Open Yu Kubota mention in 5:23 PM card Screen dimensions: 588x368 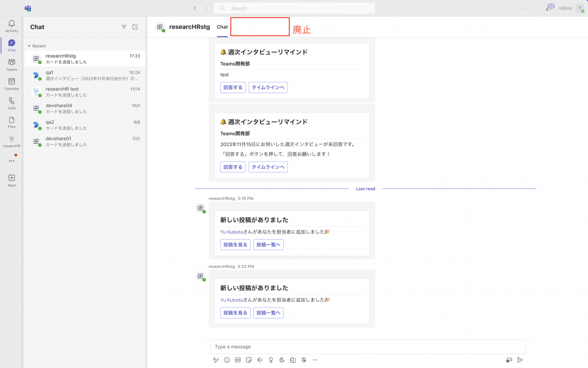pyautogui.click(x=231, y=300)
